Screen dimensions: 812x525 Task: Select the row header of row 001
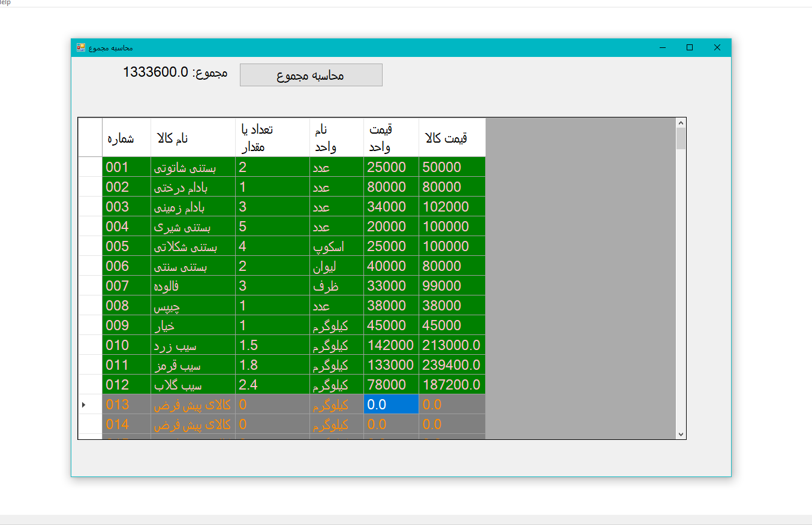coord(90,167)
